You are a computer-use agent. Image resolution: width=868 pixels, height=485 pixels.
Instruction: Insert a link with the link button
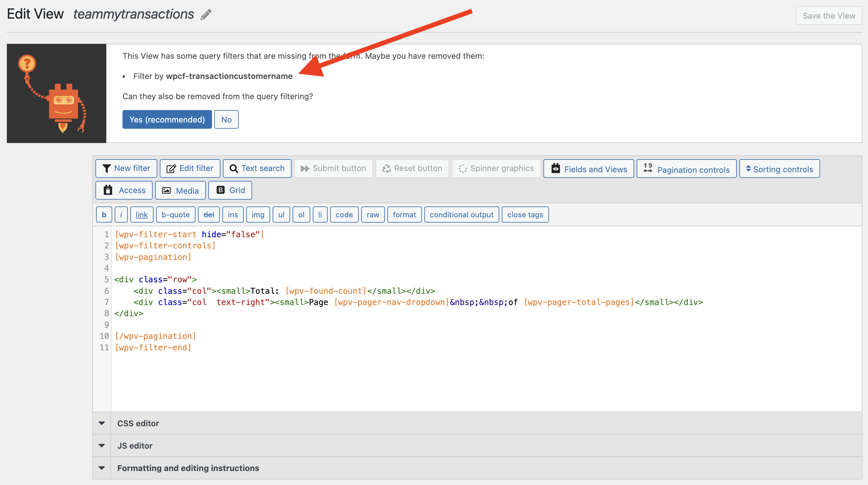[x=141, y=215]
